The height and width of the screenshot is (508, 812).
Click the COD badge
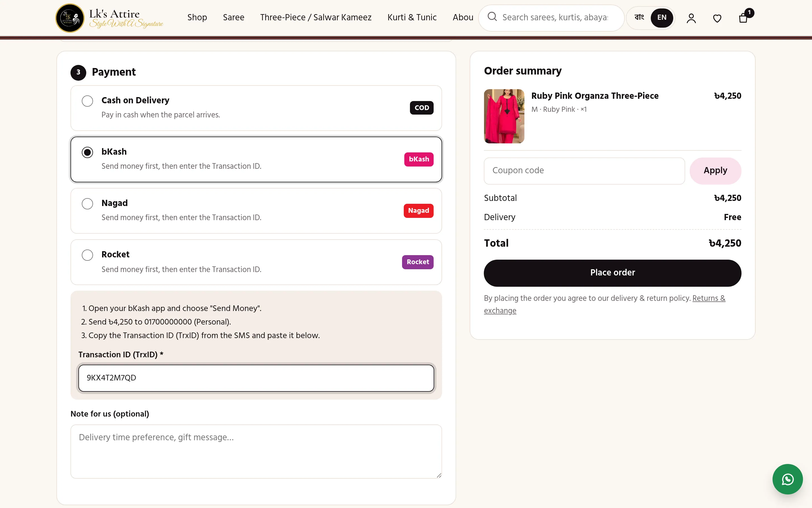pyautogui.click(x=422, y=108)
